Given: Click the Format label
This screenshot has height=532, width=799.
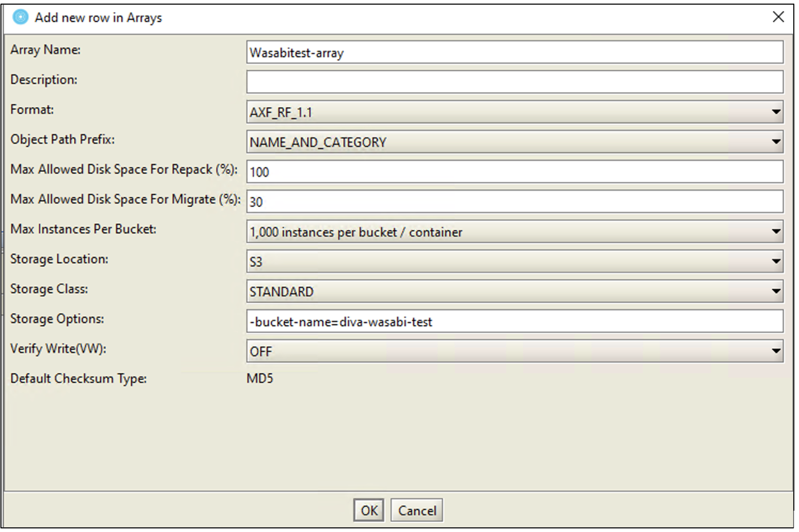Looking at the screenshot, I should 32,109.
